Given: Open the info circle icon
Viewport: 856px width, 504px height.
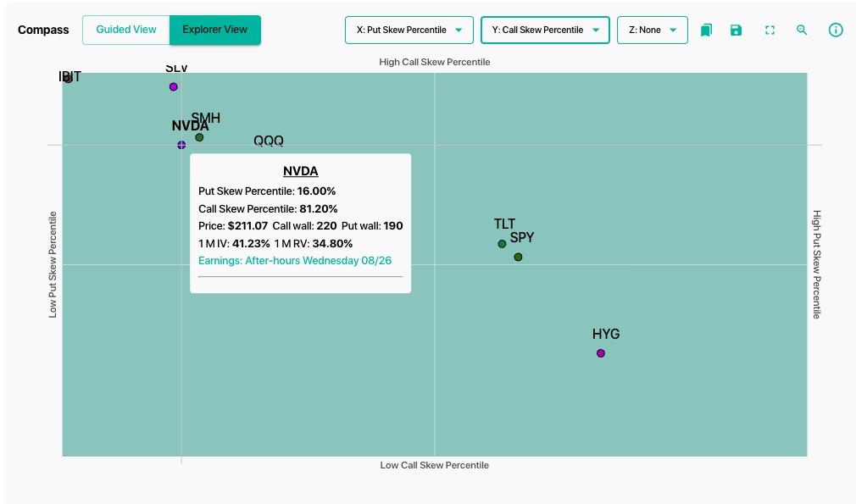Looking at the screenshot, I should [836, 30].
